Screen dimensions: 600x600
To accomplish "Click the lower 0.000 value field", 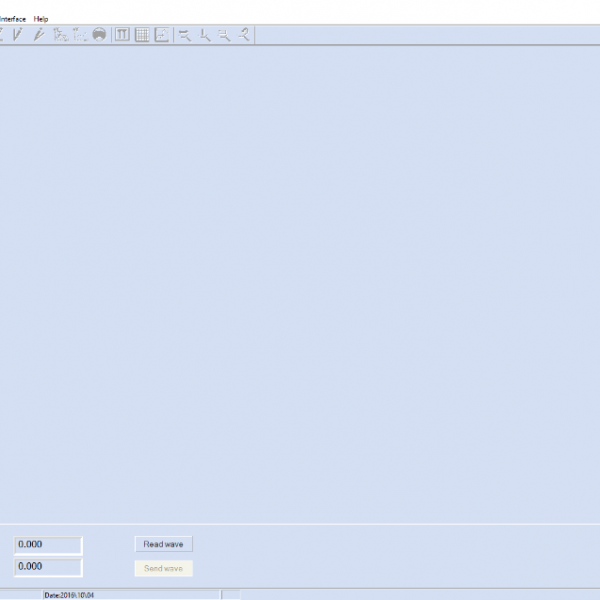I will [x=48, y=567].
